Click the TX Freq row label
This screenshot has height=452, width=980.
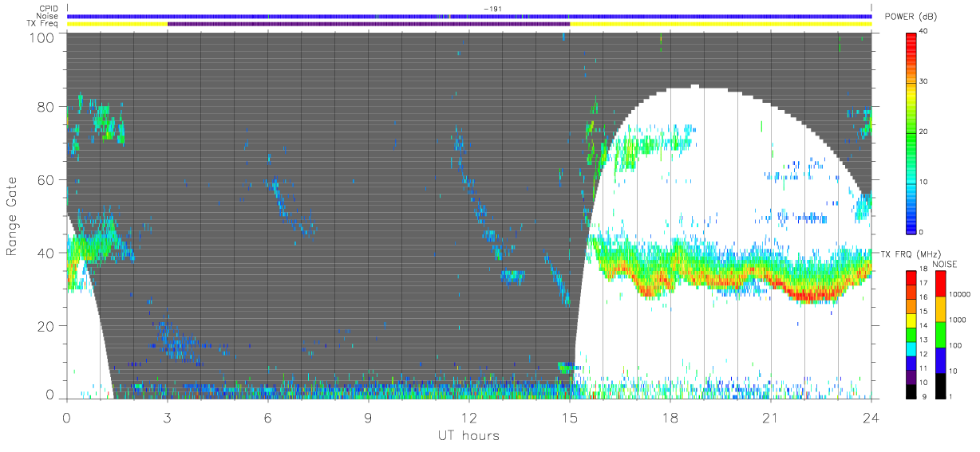point(43,23)
